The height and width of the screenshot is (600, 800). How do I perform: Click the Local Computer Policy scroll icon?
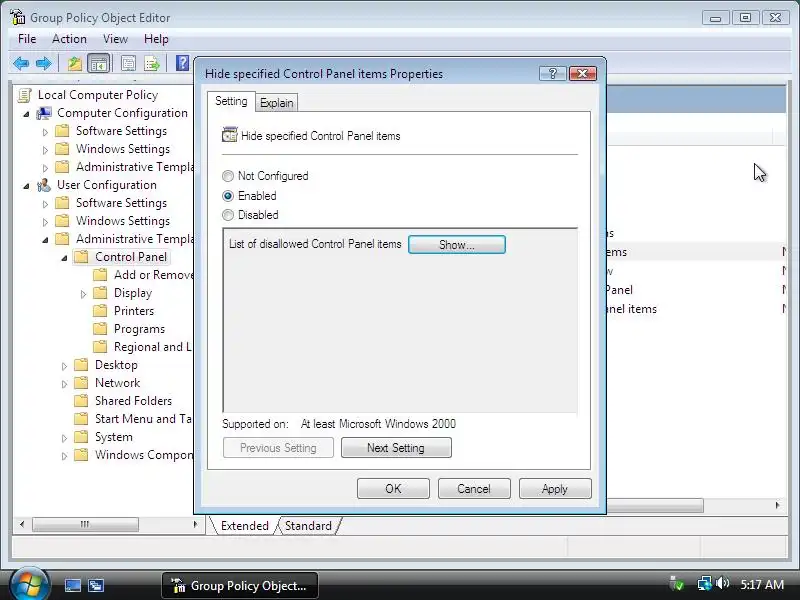(x=24, y=95)
